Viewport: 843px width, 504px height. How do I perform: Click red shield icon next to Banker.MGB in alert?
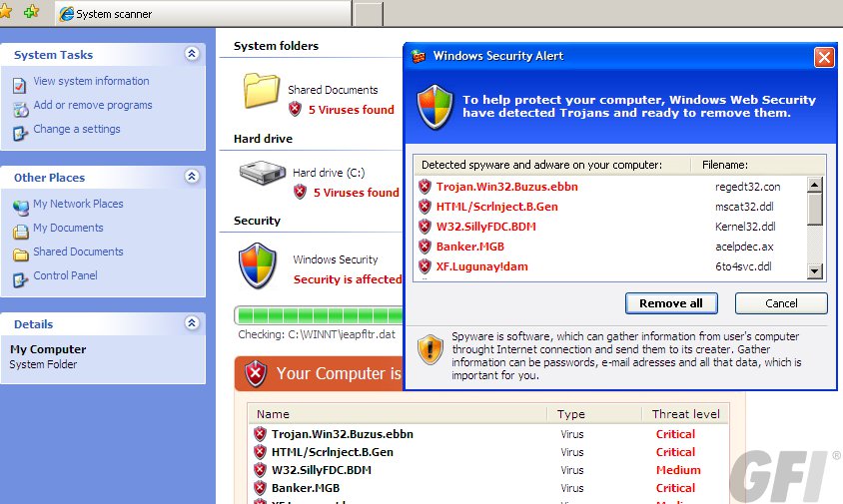pos(424,247)
